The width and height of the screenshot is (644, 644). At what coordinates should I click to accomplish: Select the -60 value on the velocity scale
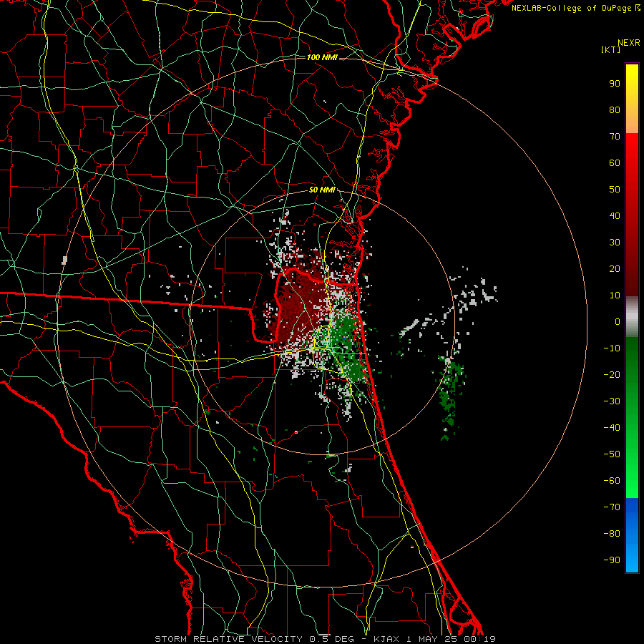click(x=612, y=481)
